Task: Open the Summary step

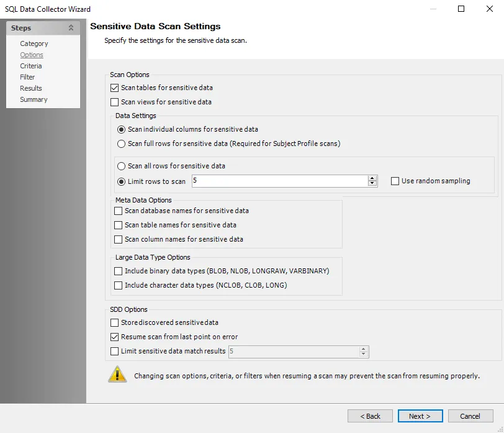Action: [x=34, y=99]
